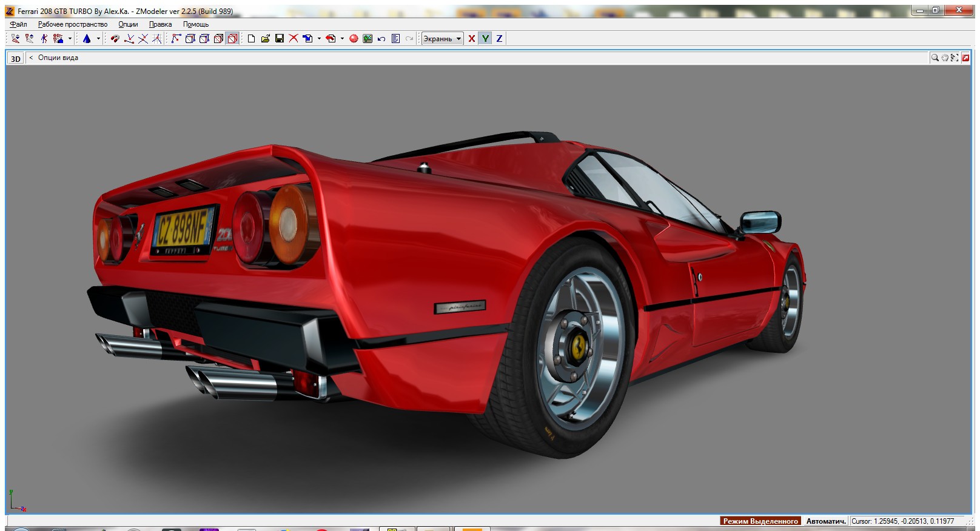Click the grid axes snapping icon

coord(157,39)
